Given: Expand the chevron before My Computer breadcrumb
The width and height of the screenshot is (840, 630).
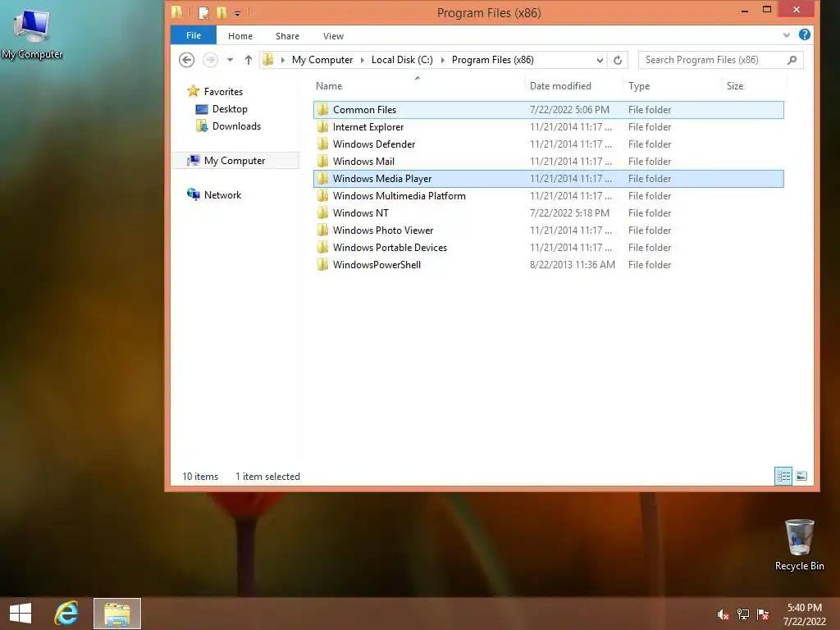Looking at the screenshot, I should pyautogui.click(x=282, y=60).
